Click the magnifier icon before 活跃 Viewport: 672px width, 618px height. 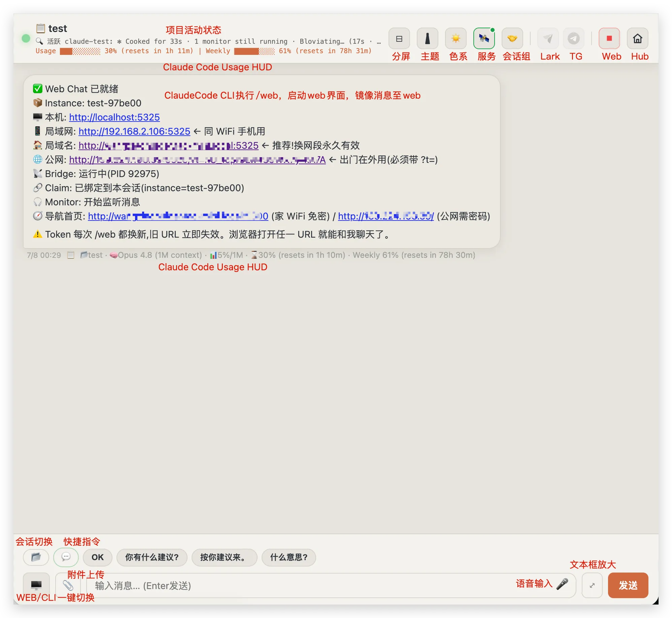(39, 41)
